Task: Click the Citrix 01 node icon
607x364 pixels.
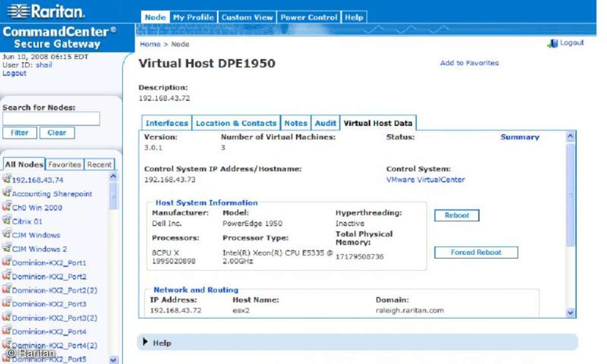Action: tap(7, 220)
